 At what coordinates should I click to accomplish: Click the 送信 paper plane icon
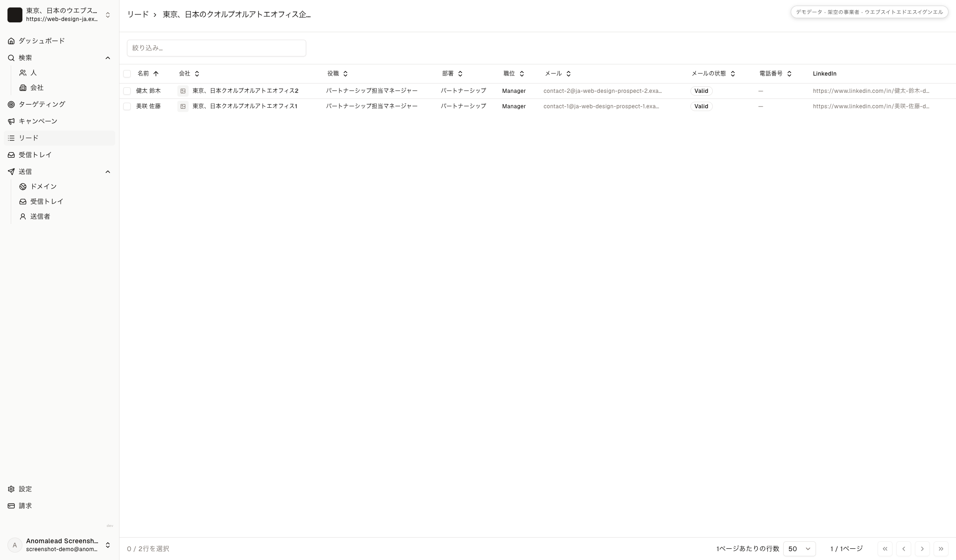point(11,172)
